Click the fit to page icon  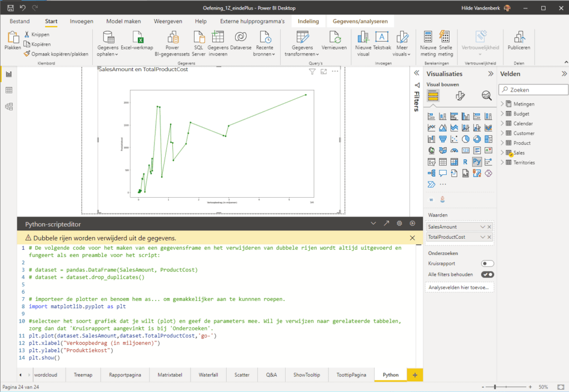tap(561, 387)
